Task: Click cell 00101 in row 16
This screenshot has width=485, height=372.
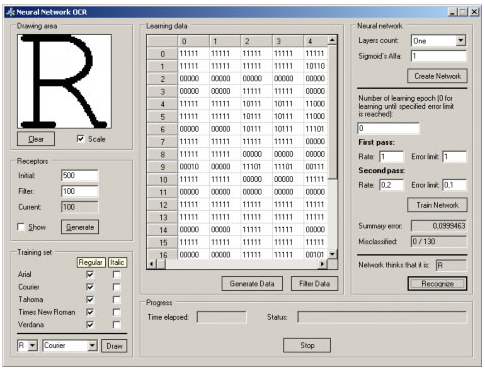Action: (315, 255)
